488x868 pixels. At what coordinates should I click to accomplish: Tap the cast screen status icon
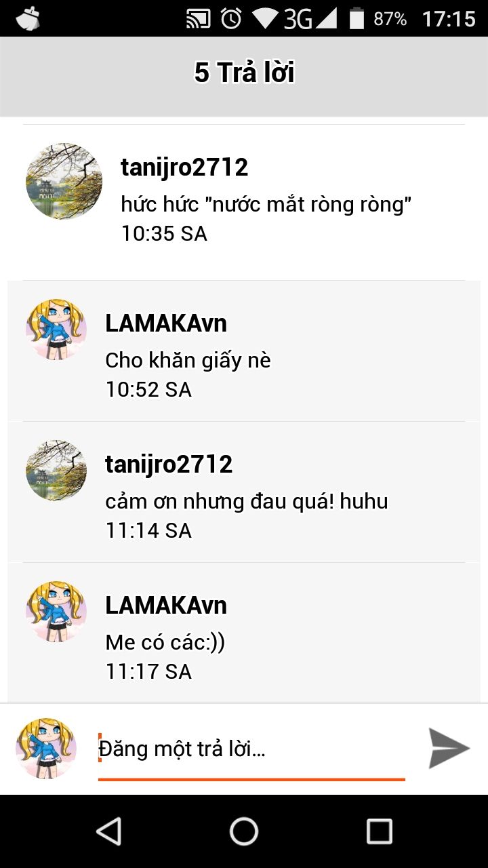tap(199, 19)
